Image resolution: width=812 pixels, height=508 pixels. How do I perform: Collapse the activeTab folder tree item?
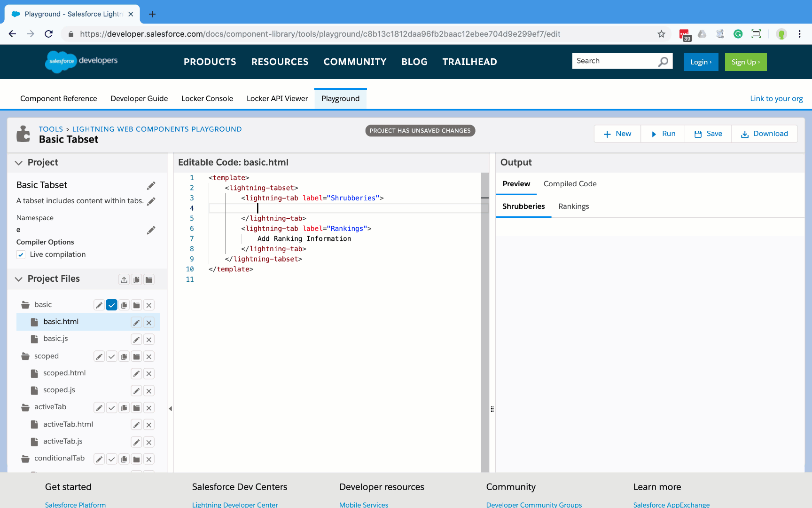point(25,407)
